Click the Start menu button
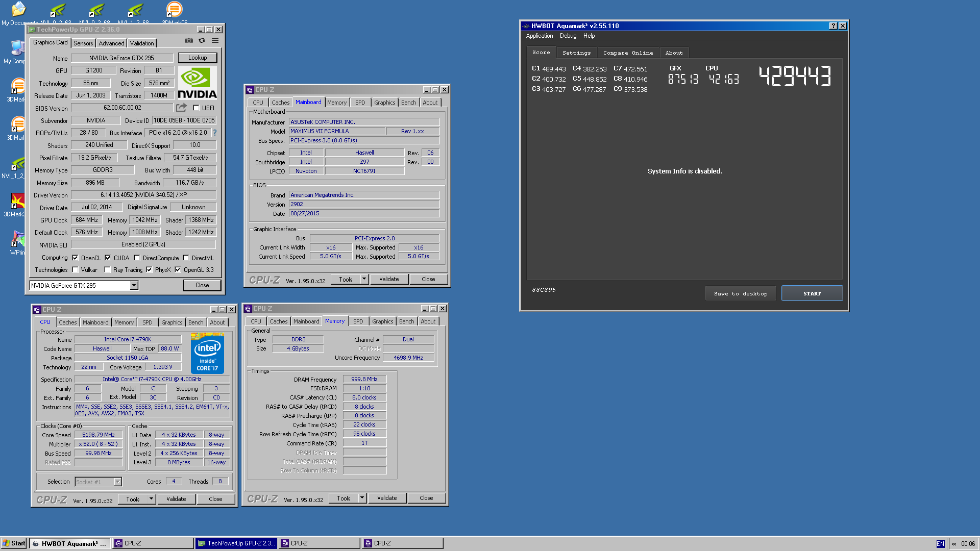Screen dimensions: 980x551 point(14,543)
